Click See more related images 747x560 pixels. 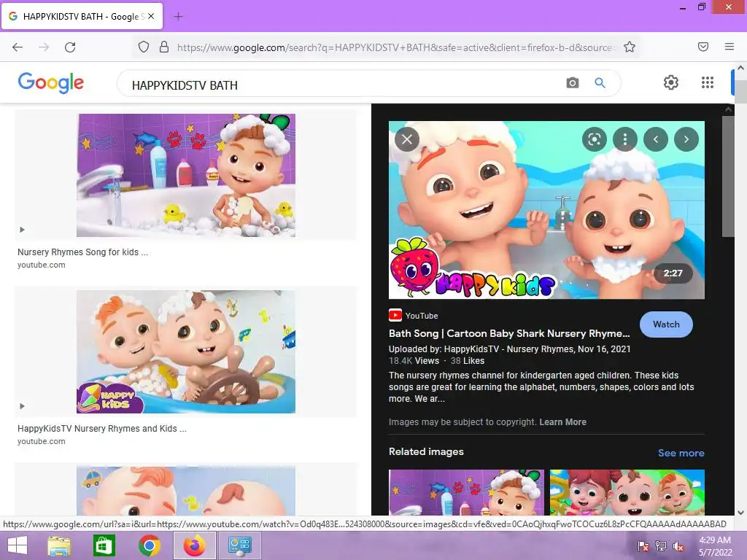click(x=681, y=453)
